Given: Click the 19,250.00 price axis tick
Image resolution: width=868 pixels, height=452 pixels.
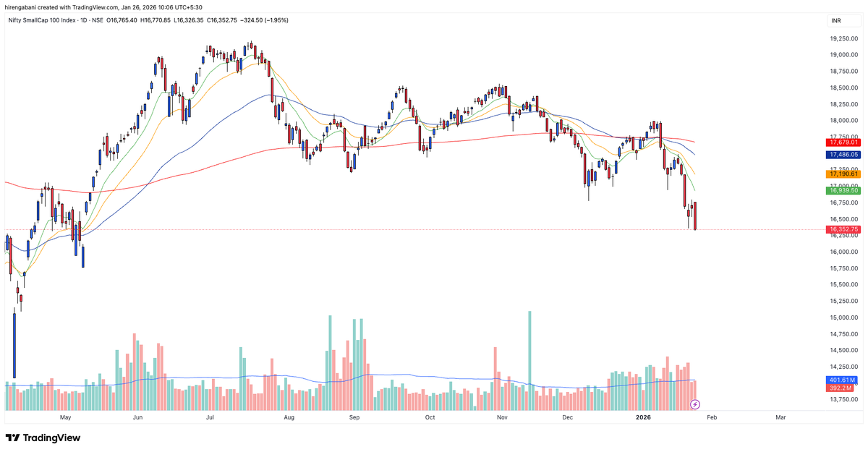Looking at the screenshot, I should click(x=844, y=38).
